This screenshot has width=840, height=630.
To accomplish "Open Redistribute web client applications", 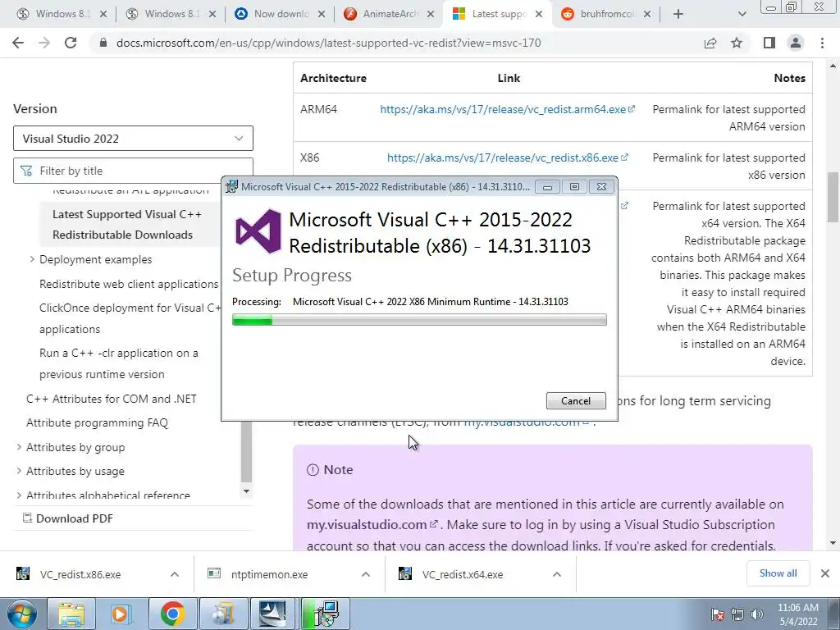I will pos(129,284).
